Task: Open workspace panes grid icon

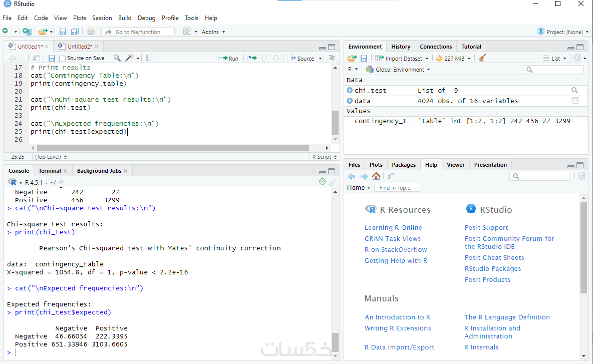Action: tap(187, 32)
